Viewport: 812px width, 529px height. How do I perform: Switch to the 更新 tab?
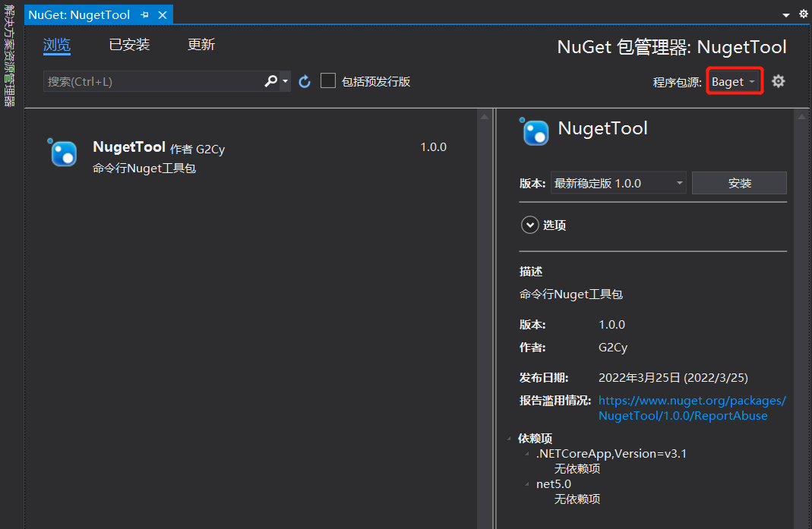[201, 45]
